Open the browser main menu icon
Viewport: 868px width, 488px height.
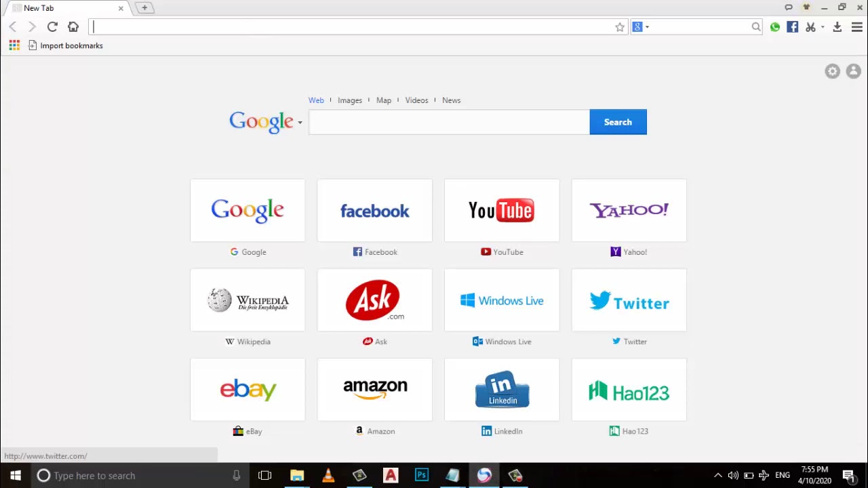[857, 27]
